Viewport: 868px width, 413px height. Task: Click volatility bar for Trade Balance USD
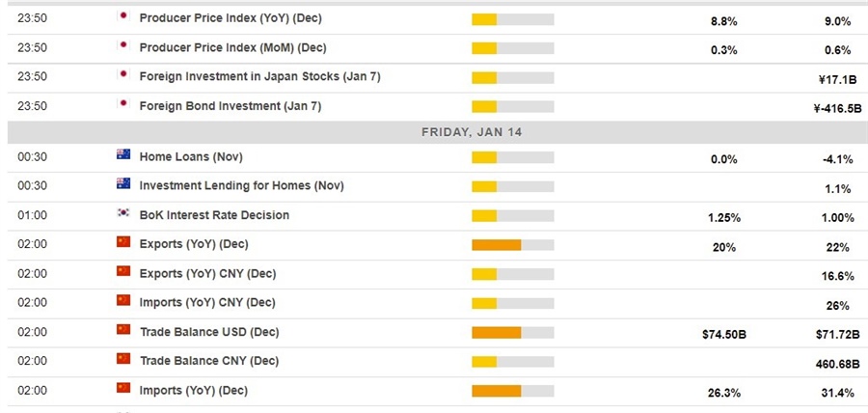click(x=512, y=333)
